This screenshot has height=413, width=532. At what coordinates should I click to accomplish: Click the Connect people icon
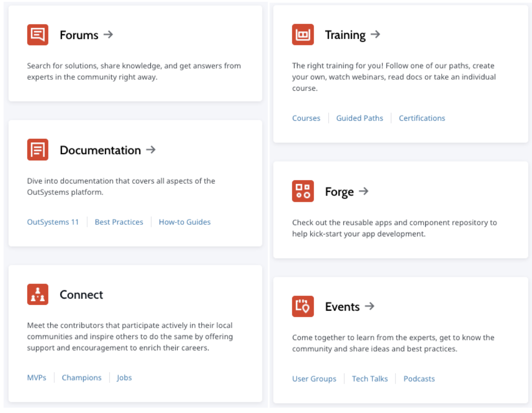[x=37, y=295]
